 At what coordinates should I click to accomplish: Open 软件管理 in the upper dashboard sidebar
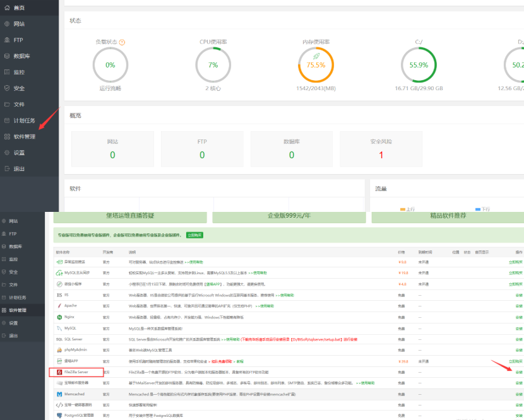pos(24,136)
